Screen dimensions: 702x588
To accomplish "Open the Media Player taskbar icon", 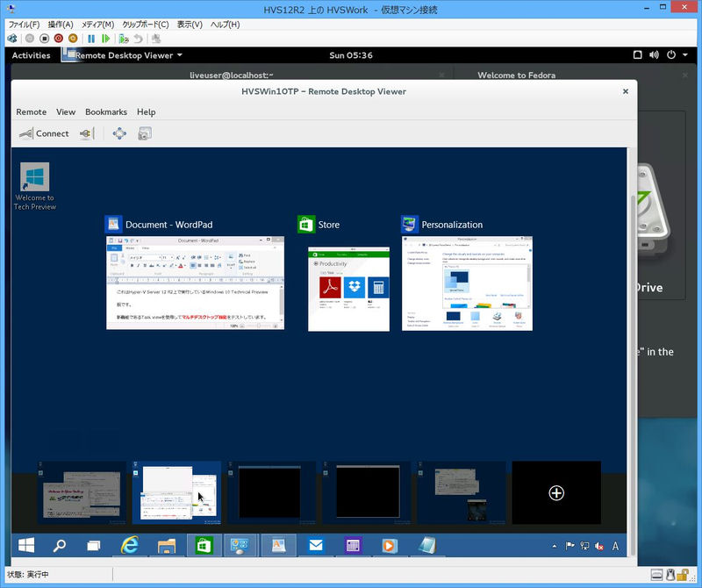I will (x=389, y=546).
